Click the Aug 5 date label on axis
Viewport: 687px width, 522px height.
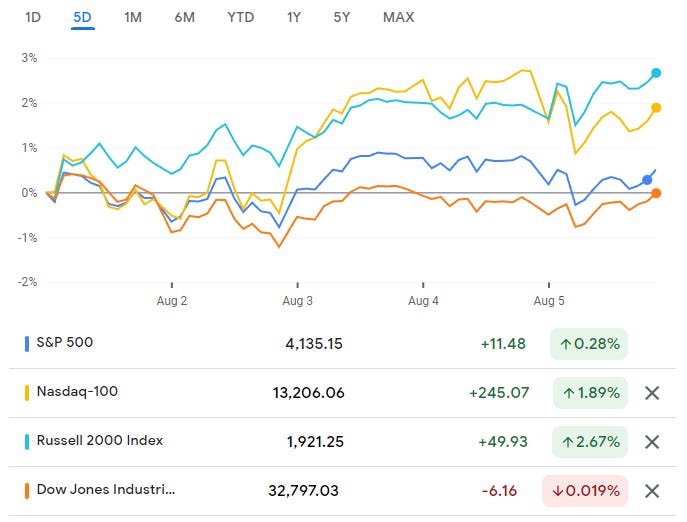click(549, 301)
